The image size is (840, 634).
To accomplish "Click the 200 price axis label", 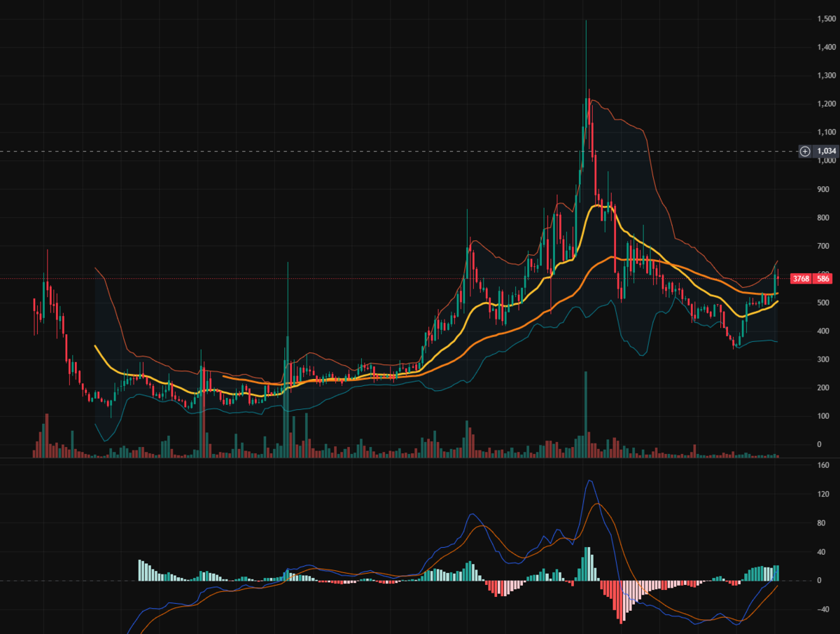I will [x=824, y=388].
